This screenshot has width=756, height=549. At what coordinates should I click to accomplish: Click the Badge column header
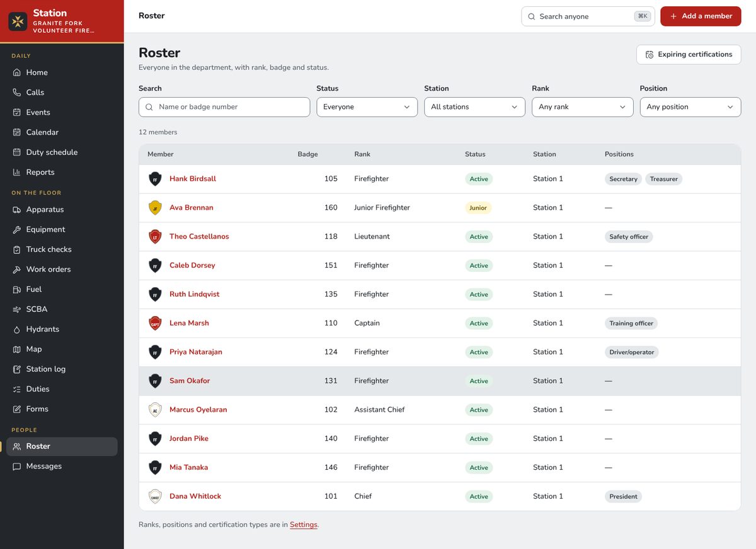pos(307,154)
